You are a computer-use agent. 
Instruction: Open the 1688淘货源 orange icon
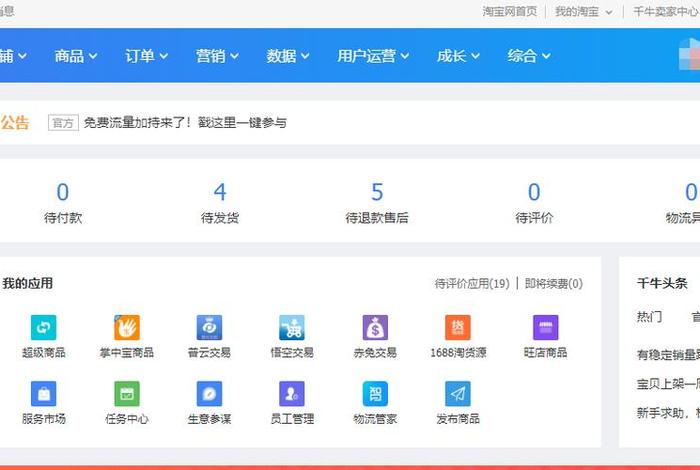tap(458, 328)
